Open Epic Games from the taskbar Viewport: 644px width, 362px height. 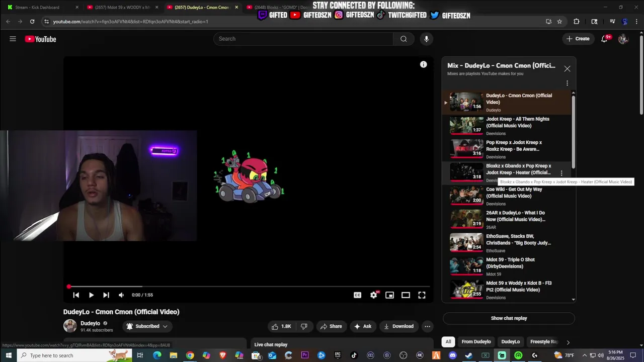pos(338,355)
